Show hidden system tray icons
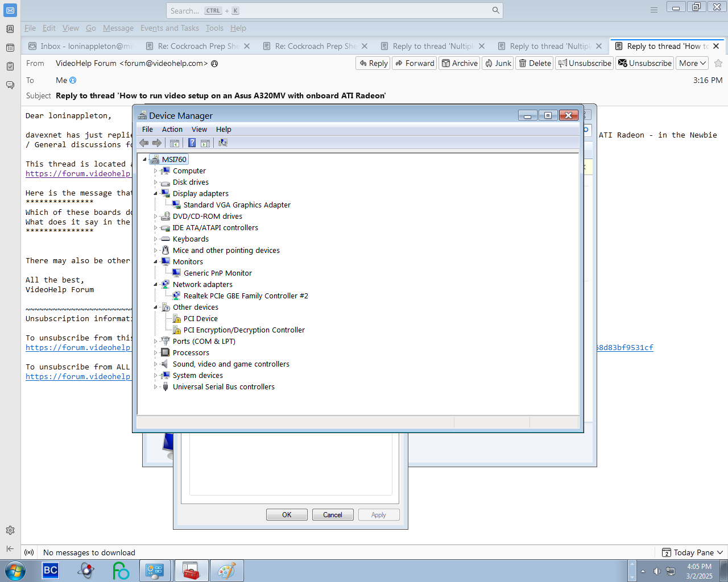 point(643,571)
